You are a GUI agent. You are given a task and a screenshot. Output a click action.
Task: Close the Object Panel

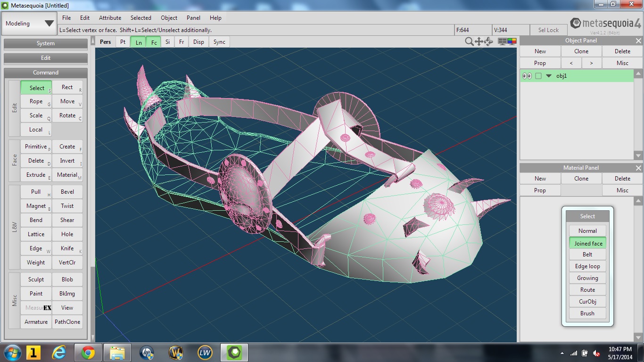[638, 41]
